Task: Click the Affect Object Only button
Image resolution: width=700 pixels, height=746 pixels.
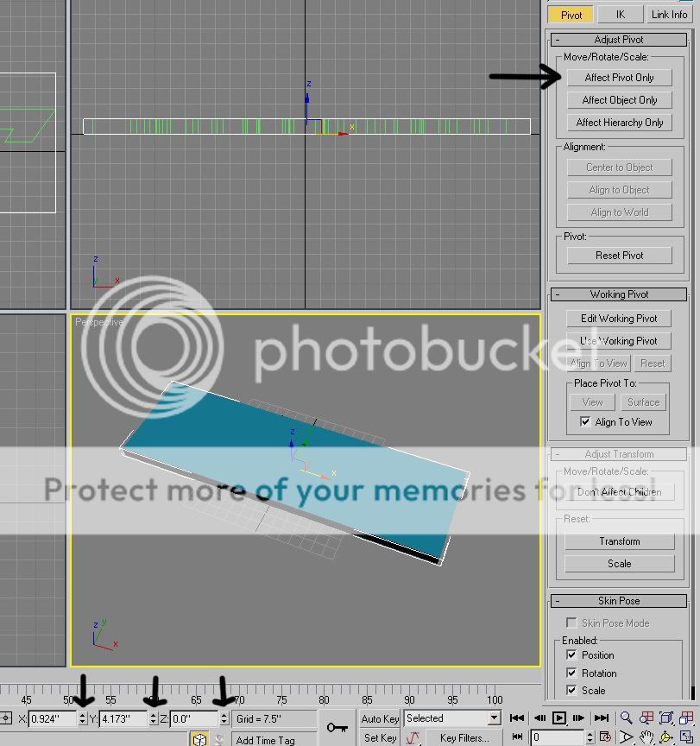Action: click(619, 100)
